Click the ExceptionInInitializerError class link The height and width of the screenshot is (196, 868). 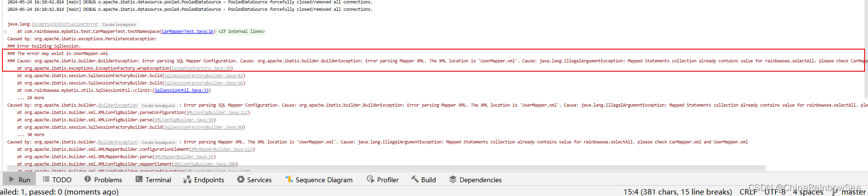click(x=65, y=24)
